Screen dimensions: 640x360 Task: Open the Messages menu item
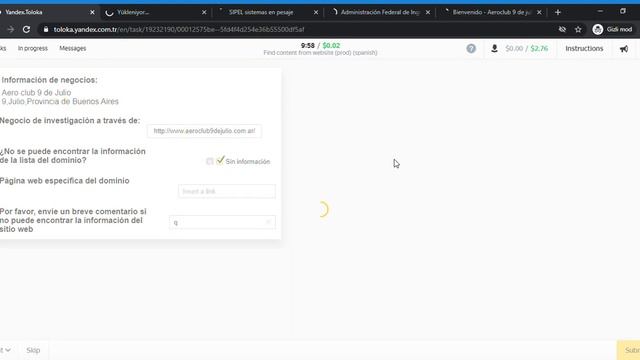point(73,48)
